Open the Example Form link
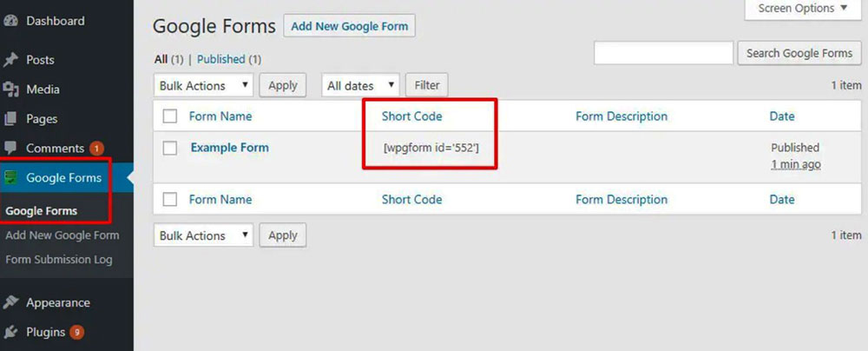868x351 pixels. pyautogui.click(x=229, y=148)
